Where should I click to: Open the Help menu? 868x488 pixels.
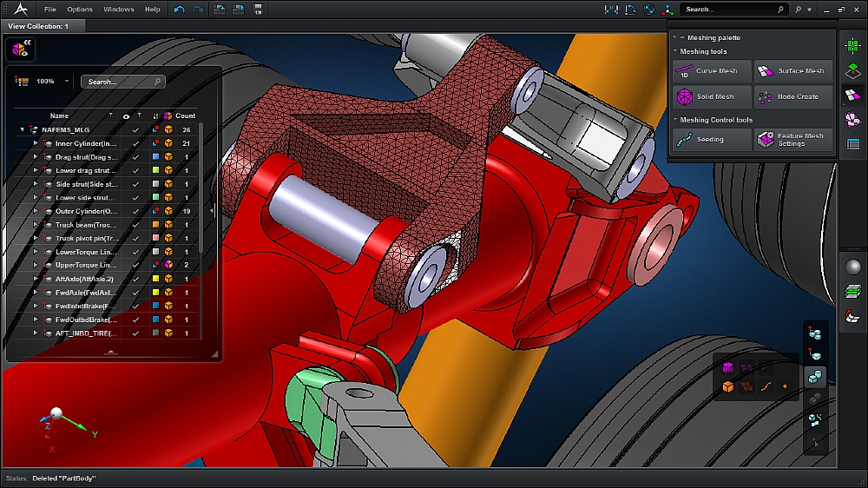point(152,10)
